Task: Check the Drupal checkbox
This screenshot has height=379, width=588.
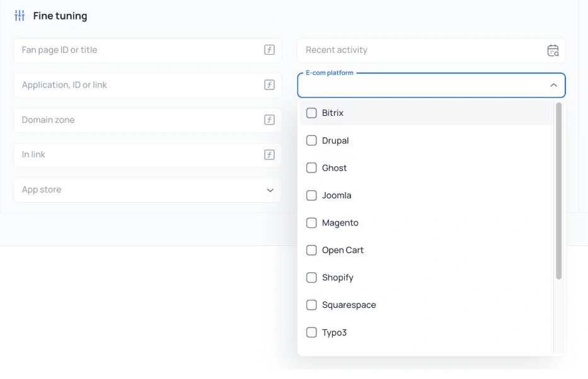Action: click(311, 140)
